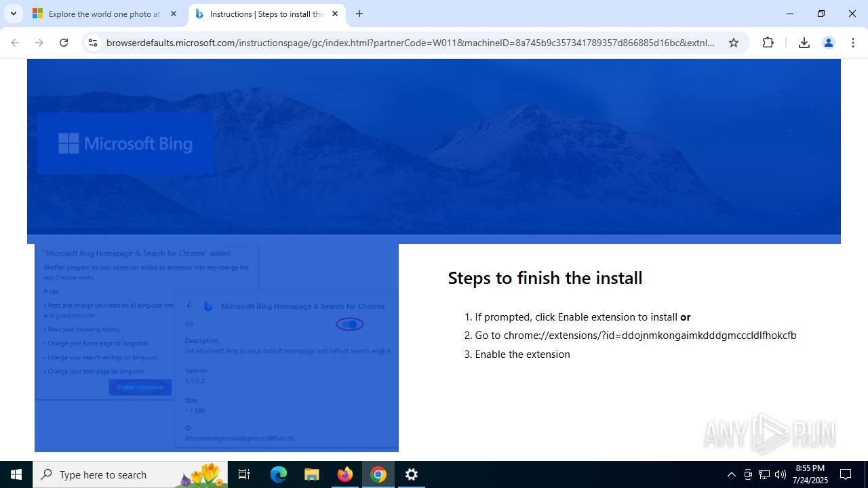Bookmark this page with star icon
Screen dimensions: 868x488
click(734, 43)
